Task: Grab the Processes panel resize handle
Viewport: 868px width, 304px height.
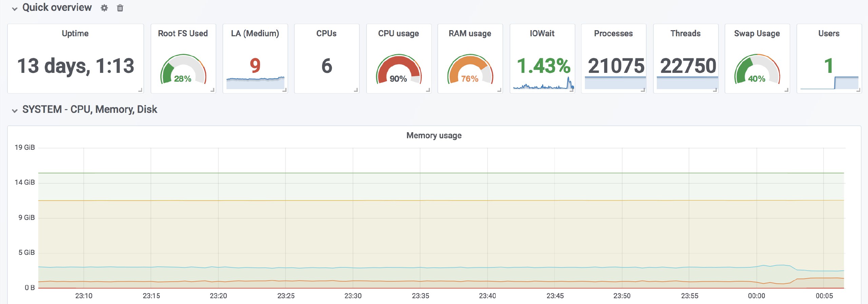Action: point(643,90)
